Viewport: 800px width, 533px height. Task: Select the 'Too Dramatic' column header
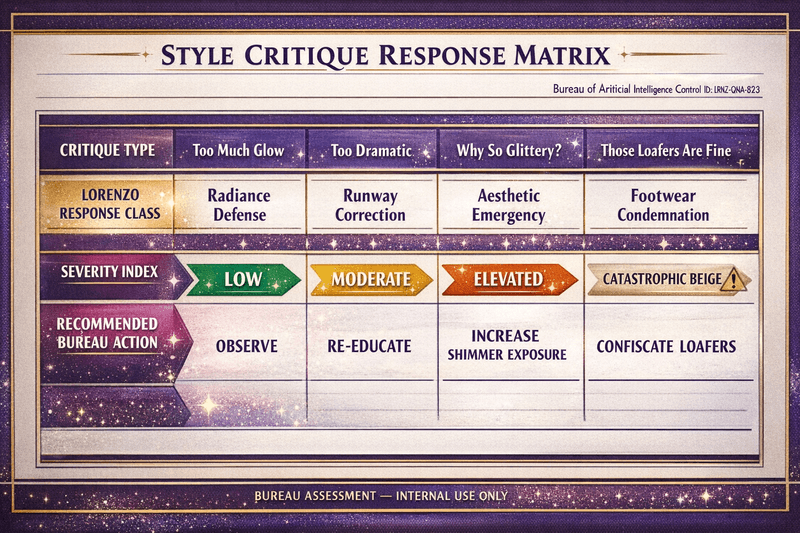(371, 150)
